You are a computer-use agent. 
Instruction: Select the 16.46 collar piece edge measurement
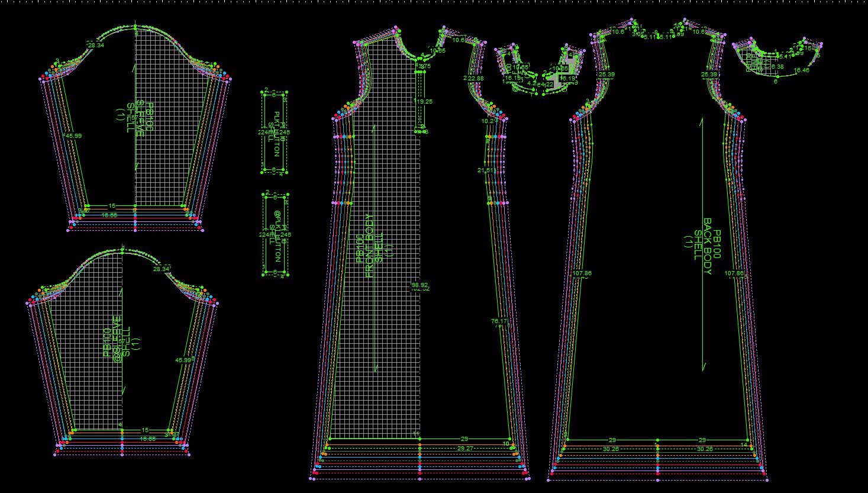802,70
